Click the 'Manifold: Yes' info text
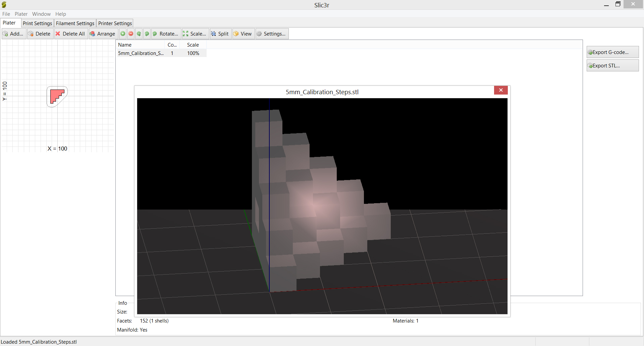This screenshot has height=346, width=644. click(x=132, y=330)
